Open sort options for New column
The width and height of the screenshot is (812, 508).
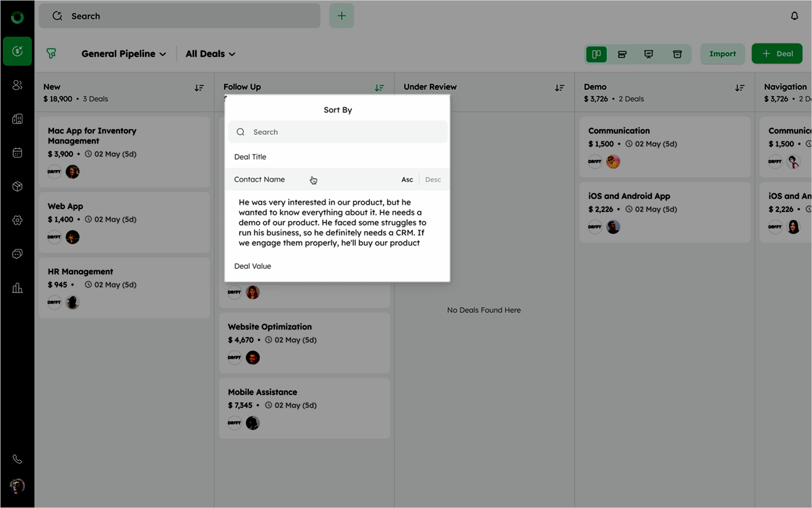[199, 88]
